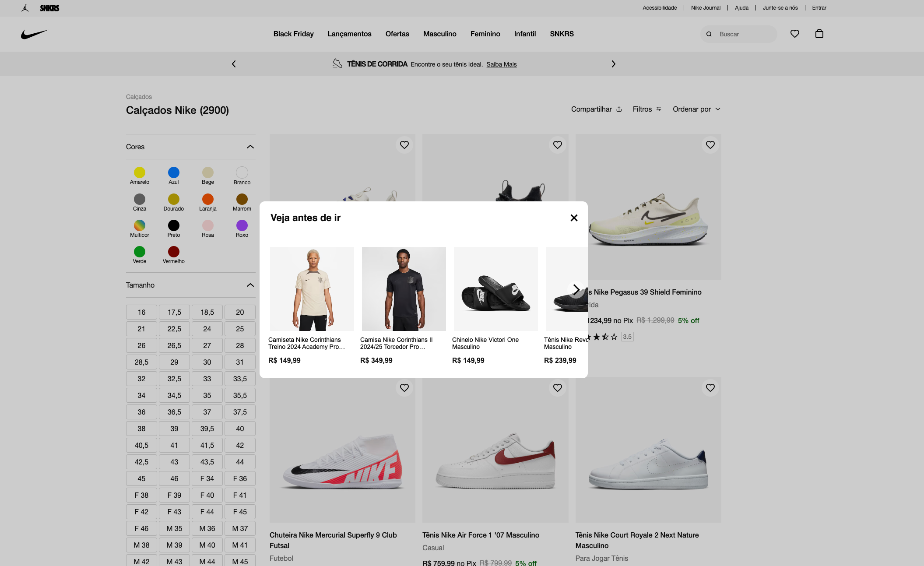Open the Infantil menu

(x=525, y=34)
